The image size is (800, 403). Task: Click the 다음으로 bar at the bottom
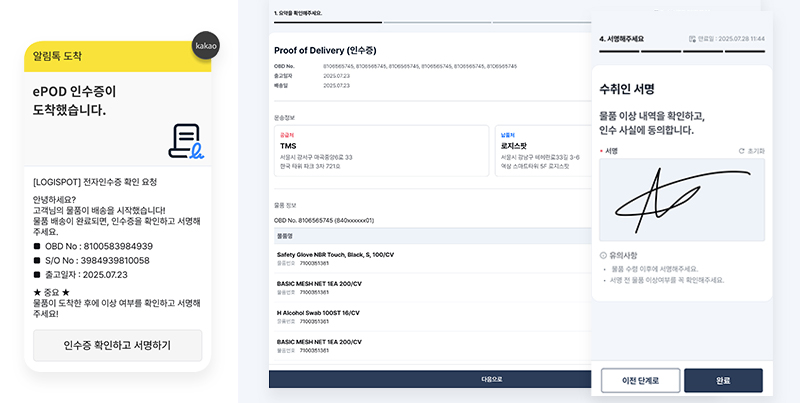(430, 380)
